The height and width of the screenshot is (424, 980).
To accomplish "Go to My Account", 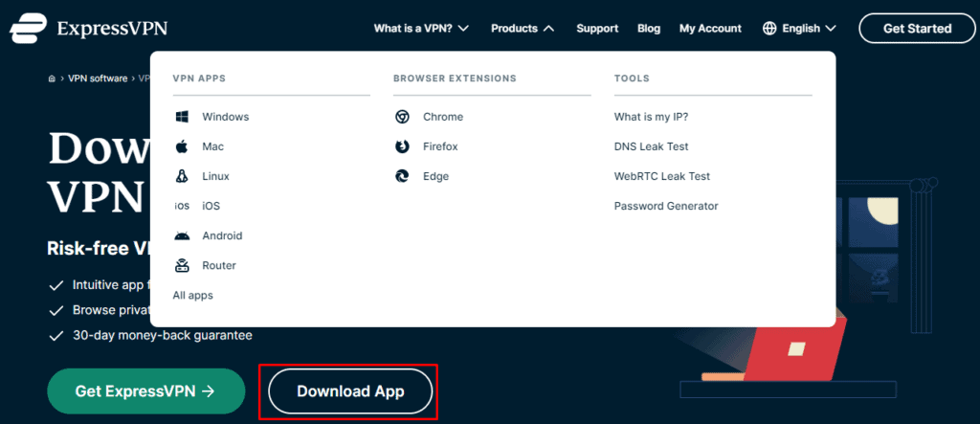I will 710,29.
